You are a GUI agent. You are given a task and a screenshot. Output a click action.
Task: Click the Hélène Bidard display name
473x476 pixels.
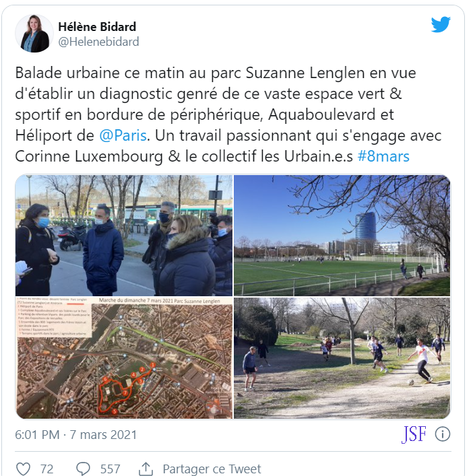click(x=97, y=27)
